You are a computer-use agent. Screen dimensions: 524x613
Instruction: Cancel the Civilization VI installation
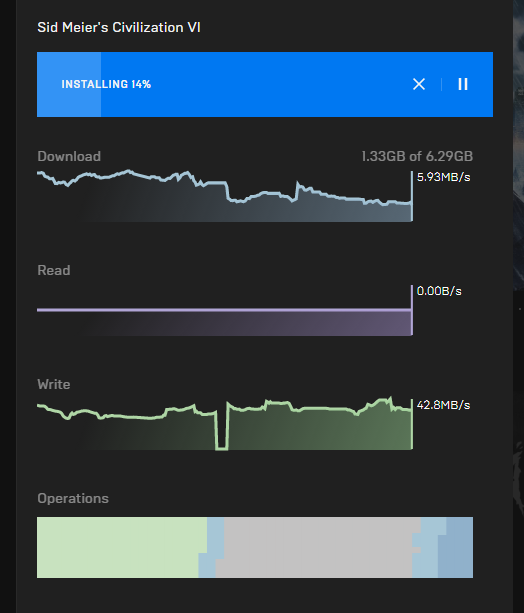point(419,84)
